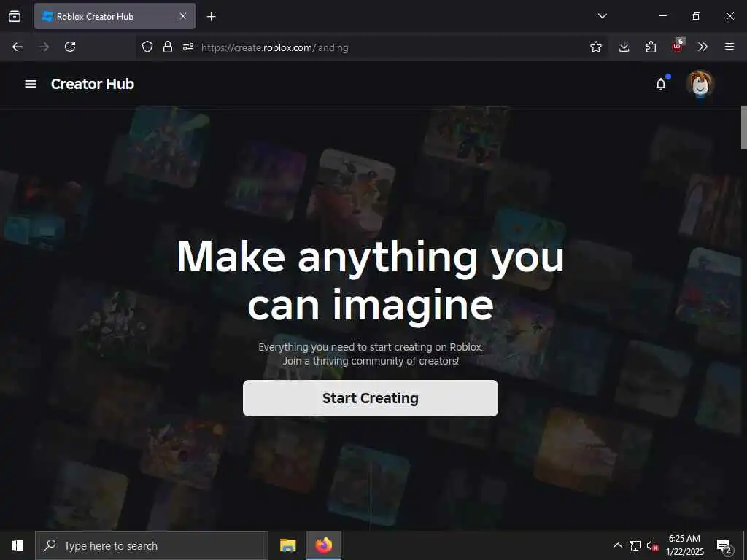The width and height of the screenshot is (747, 560).
Task: Open the notifications bell
Action: point(661,84)
